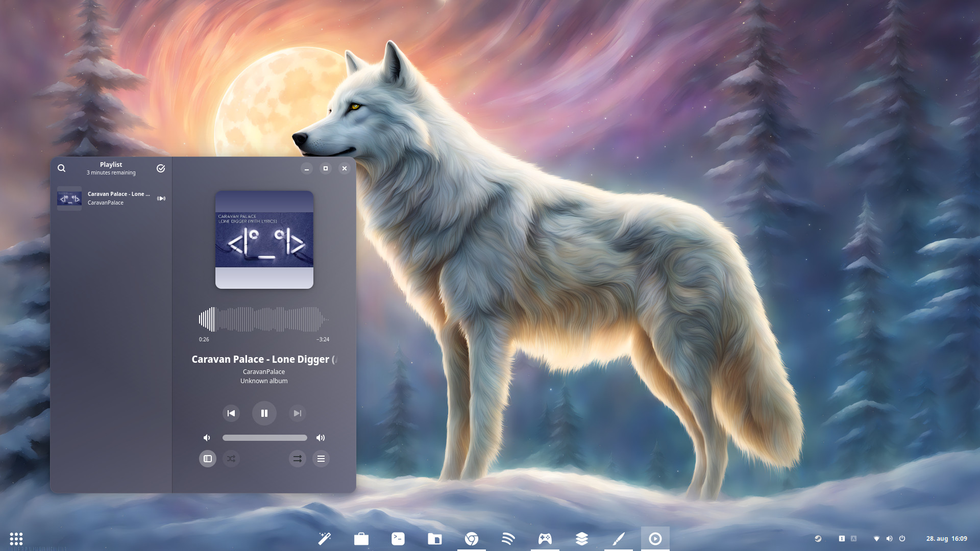Image resolution: width=980 pixels, height=551 pixels.
Task: Click the high volume speaker icon
Action: 321,438
